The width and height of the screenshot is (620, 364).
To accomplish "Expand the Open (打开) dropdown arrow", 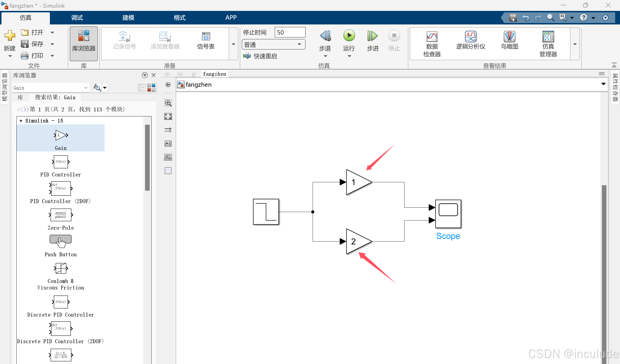I will [x=52, y=32].
